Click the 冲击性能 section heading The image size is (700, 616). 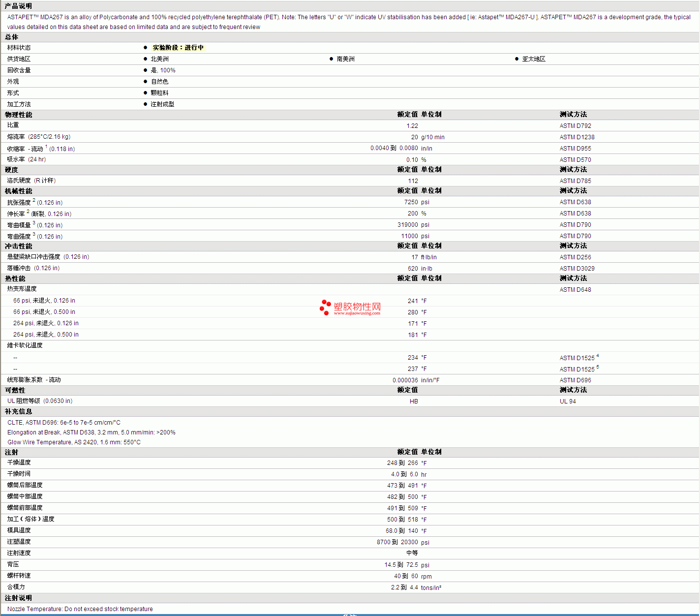click(18, 246)
